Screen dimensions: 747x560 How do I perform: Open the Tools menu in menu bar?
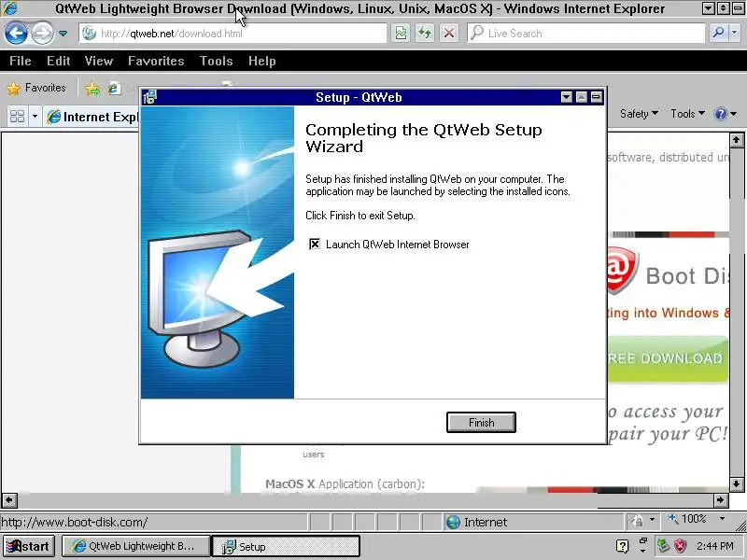[216, 61]
